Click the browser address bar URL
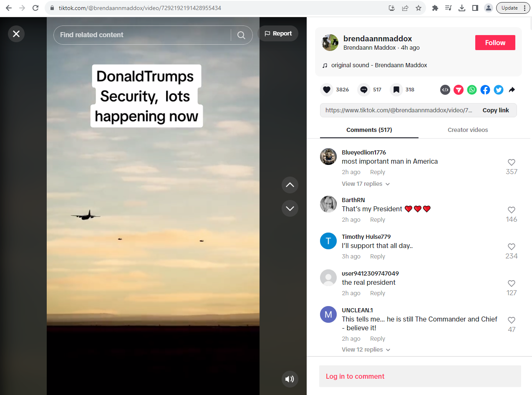This screenshot has width=532, height=395. (140, 8)
